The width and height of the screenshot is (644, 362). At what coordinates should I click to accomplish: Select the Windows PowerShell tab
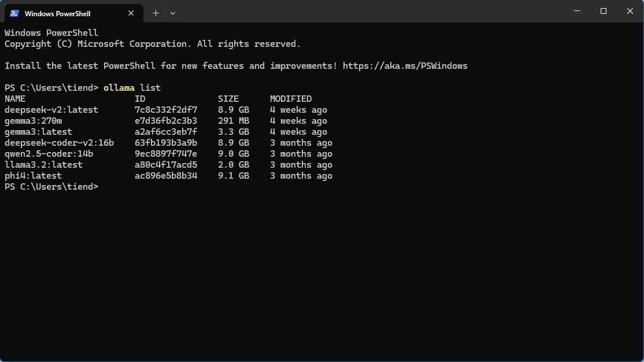74,13
